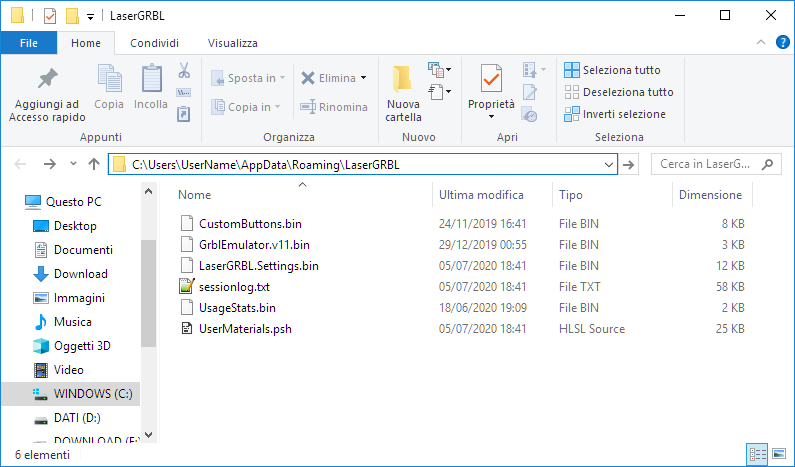Go up one folder level
The width and height of the screenshot is (795, 467).
(x=94, y=164)
